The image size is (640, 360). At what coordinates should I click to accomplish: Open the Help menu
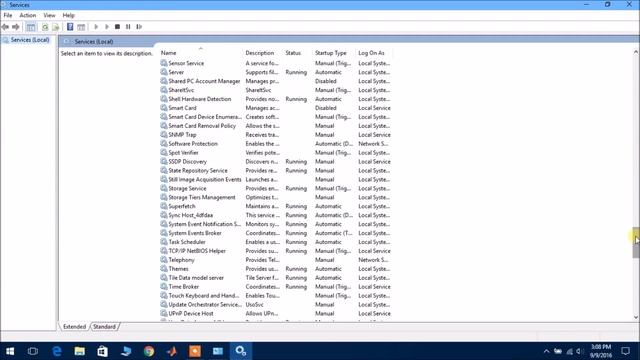69,15
